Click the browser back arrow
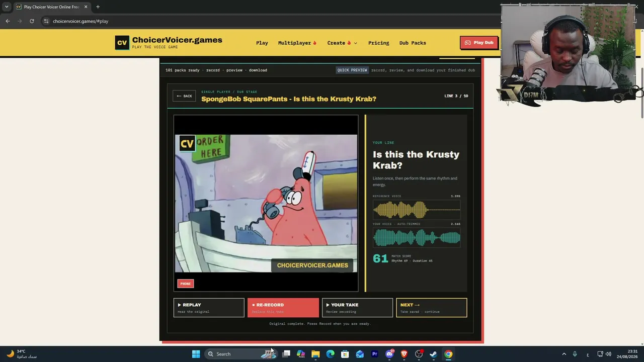 point(8,21)
